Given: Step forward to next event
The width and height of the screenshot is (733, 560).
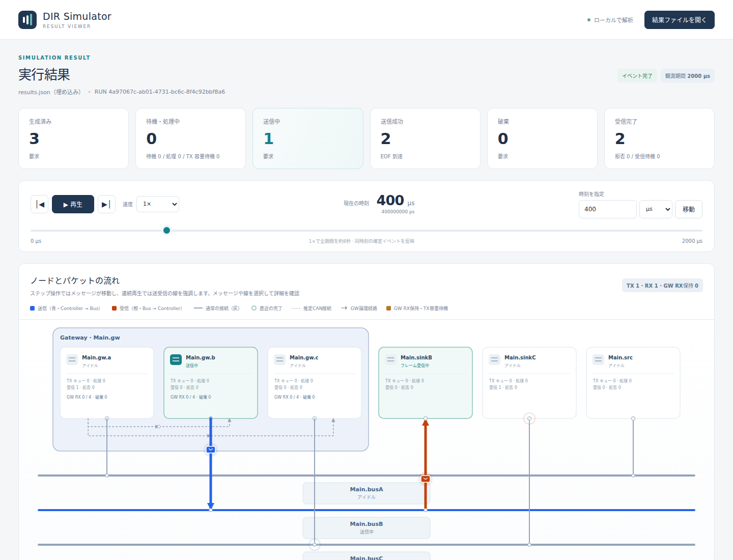Looking at the screenshot, I should pos(106,204).
